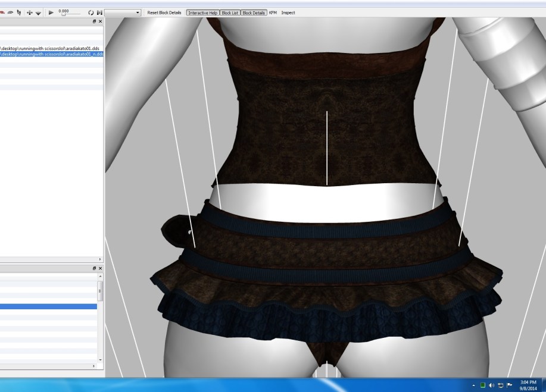Open the volume control in system tray
This screenshot has width=546, height=392.
pyautogui.click(x=491, y=385)
